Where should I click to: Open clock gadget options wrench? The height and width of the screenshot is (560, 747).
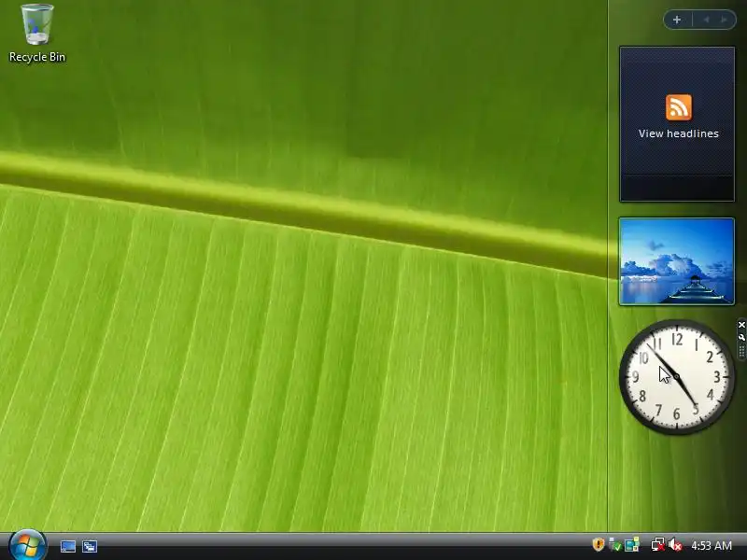pos(741,337)
